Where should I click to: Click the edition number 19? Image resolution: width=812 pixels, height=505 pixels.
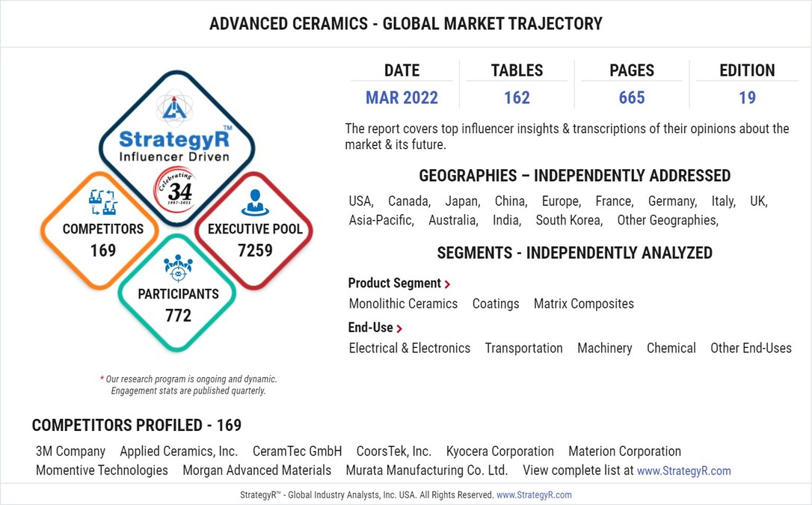(x=747, y=97)
